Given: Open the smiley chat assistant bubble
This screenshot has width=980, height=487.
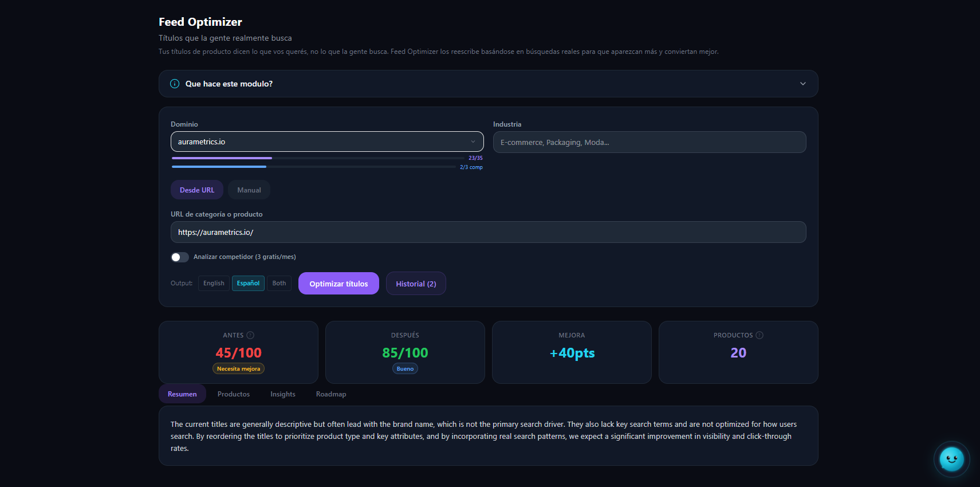Looking at the screenshot, I should coord(951,459).
